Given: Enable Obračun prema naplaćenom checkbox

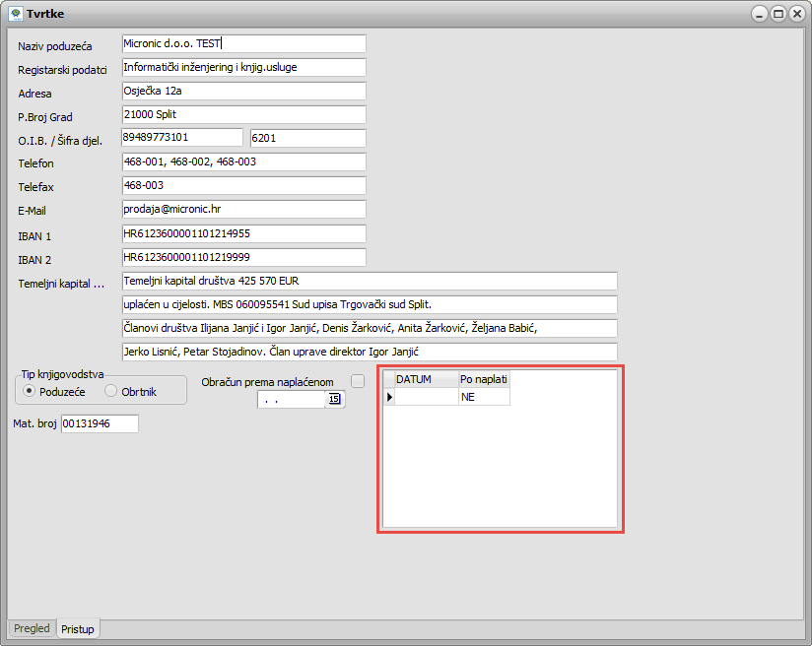Looking at the screenshot, I should tap(358, 381).
